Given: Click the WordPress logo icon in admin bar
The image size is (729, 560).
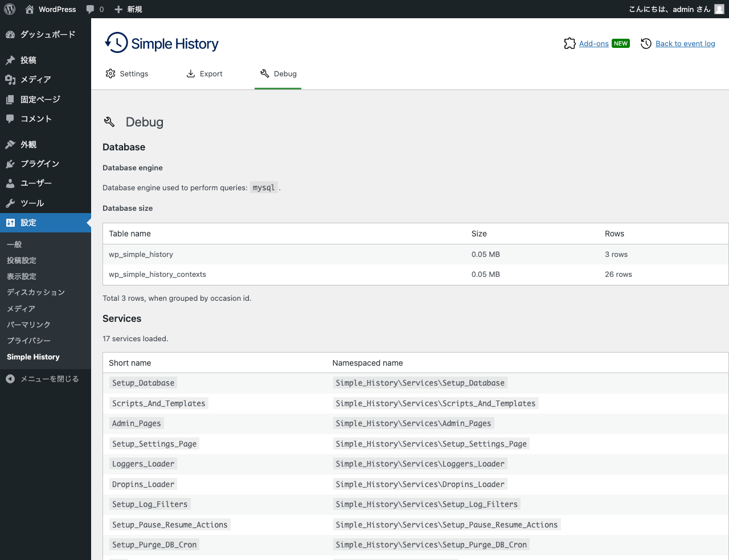Looking at the screenshot, I should click(x=10, y=9).
